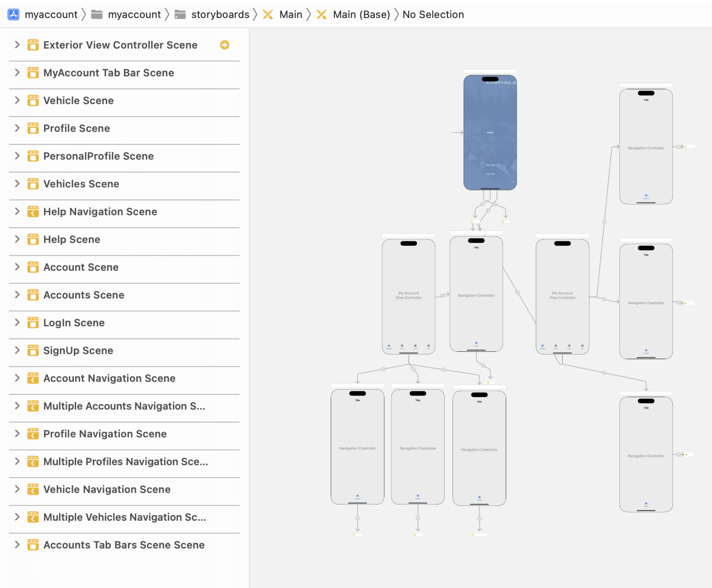The height and width of the screenshot is (588, 712).
Task: Select the SignUp Scene label
Action: point(78,351)
